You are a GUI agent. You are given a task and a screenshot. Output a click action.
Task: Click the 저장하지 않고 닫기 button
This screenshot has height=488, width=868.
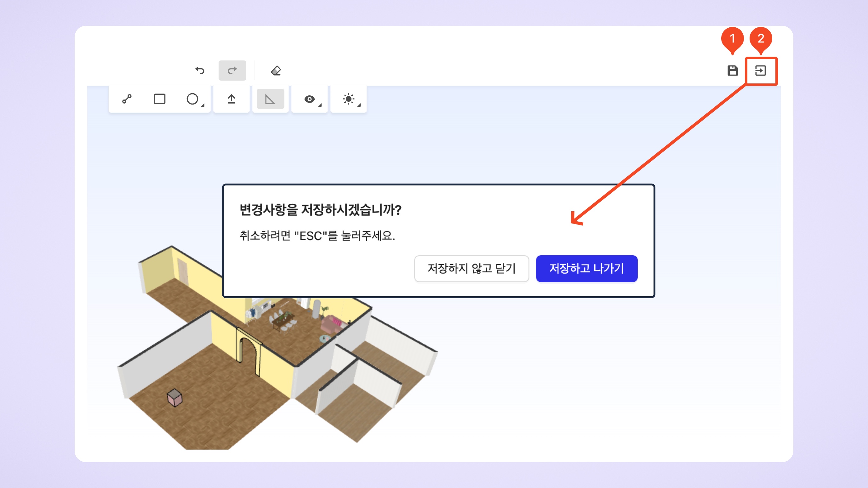click(x=471, y=269)
